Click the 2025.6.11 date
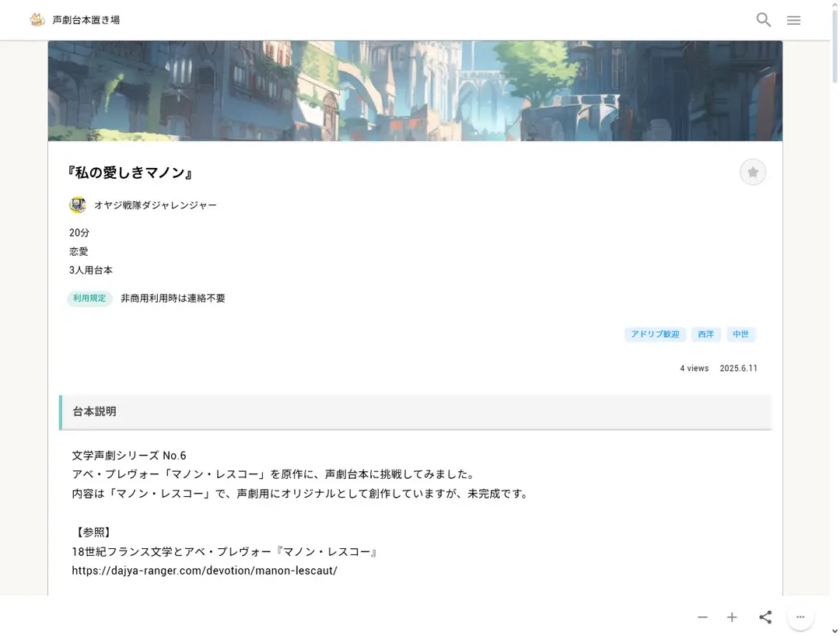 (x=738, y=369)
